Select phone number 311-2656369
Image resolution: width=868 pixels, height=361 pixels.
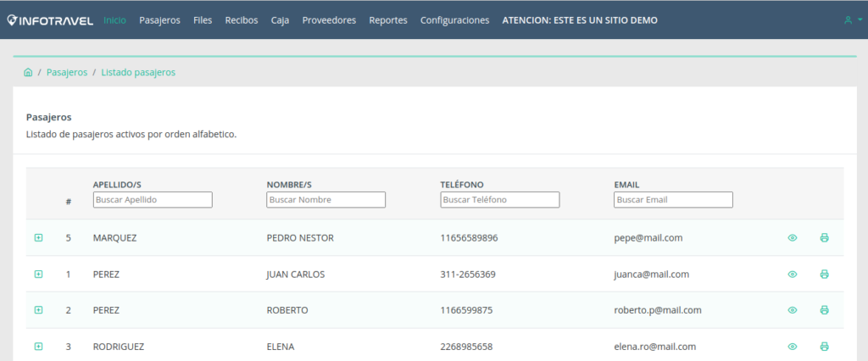468,274
